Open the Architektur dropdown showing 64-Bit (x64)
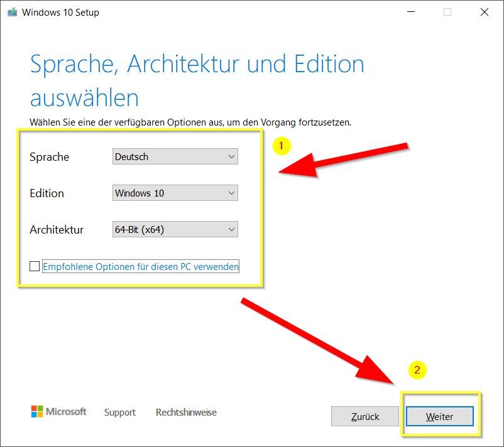504x447 pixels. tap(175, 230)
